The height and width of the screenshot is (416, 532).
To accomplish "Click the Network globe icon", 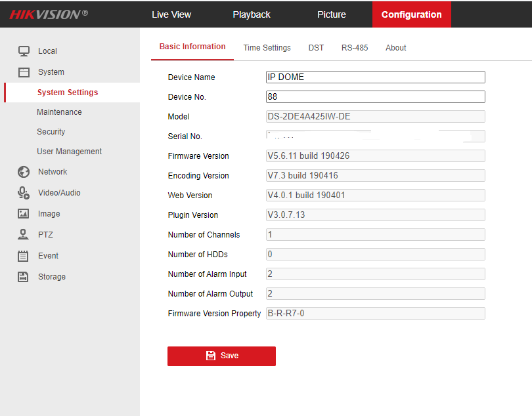I will [24, 172].
